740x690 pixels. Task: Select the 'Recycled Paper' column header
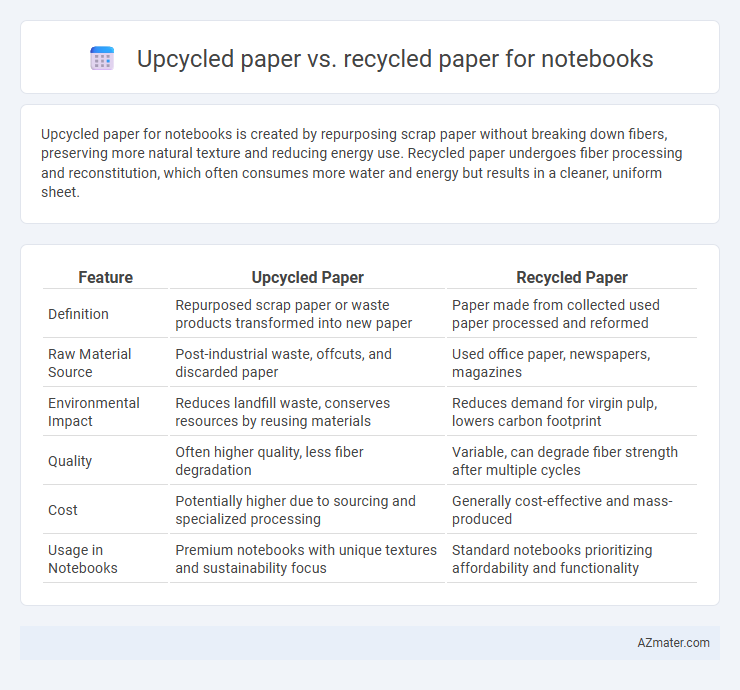pos(572,278)
